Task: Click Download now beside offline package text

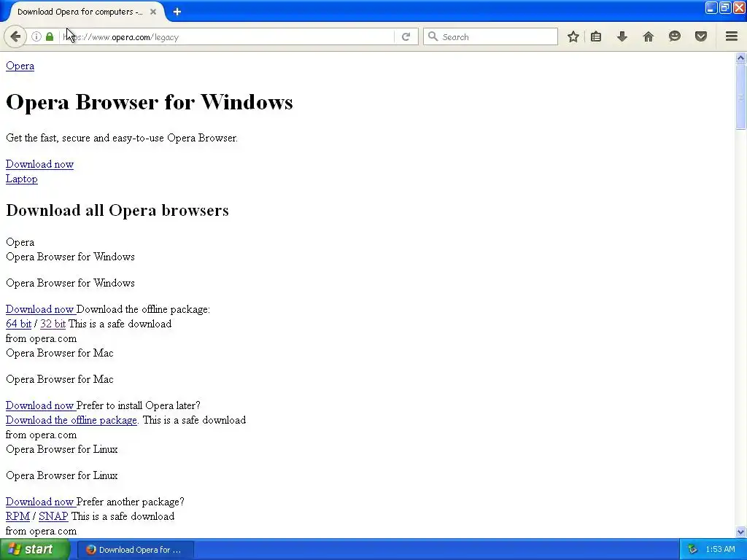Action: (41, 309)
